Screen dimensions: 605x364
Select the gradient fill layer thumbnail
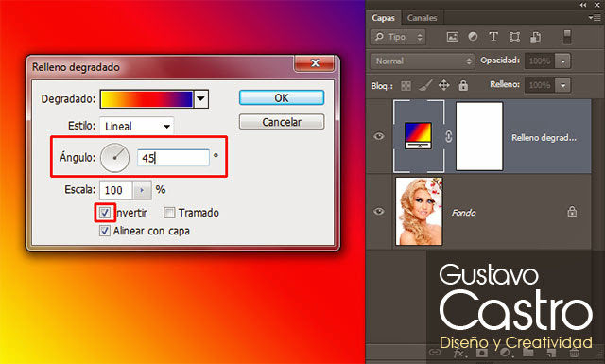click(418, 136)
